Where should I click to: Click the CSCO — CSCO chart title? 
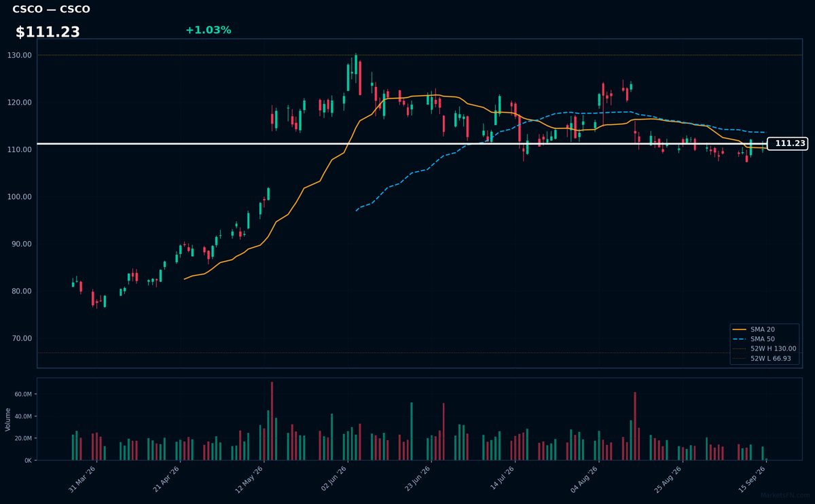pyautogui.click(x=51, y=10)
